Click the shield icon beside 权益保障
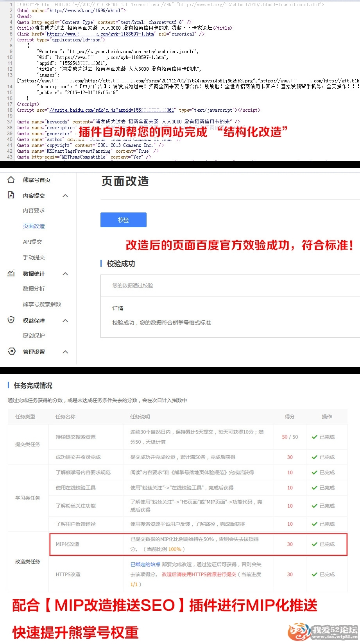Screen dimensions: 360x644 click(11, 320)
